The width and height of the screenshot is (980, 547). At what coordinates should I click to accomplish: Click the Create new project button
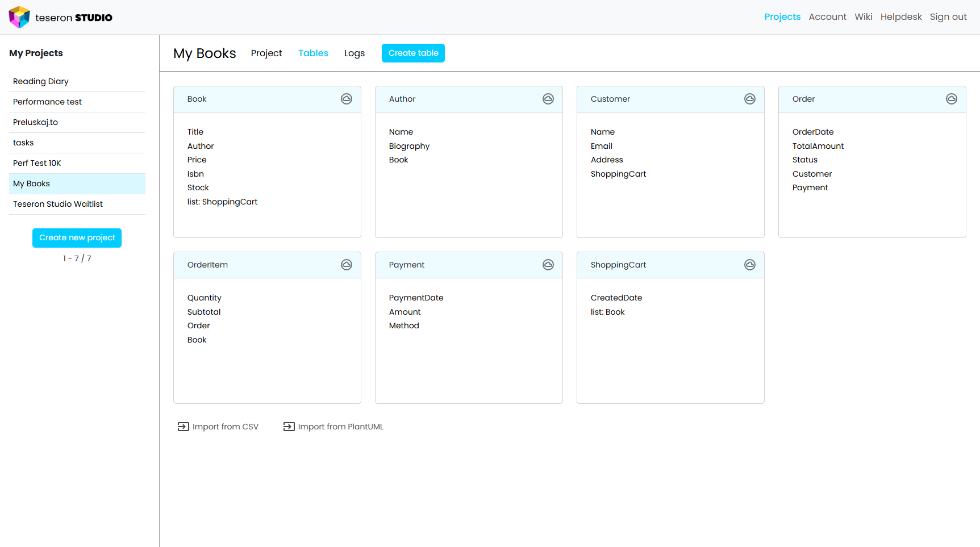coord(77,238)
